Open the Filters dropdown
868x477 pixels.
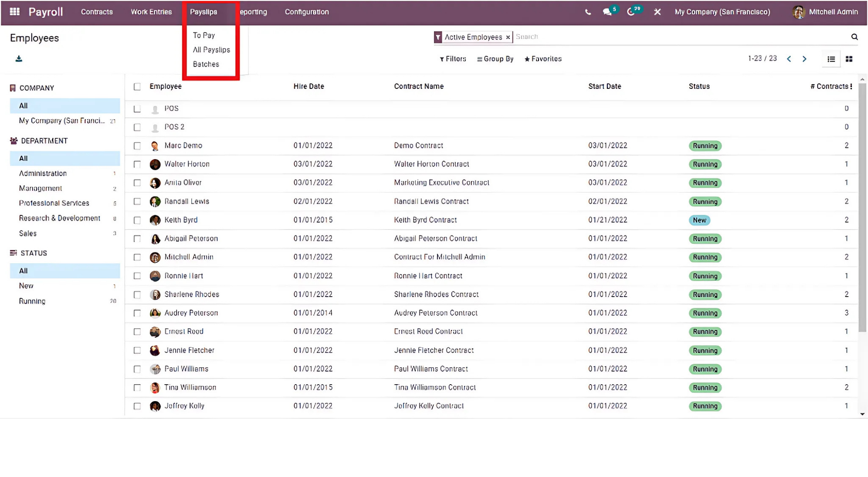pos(453,59)
